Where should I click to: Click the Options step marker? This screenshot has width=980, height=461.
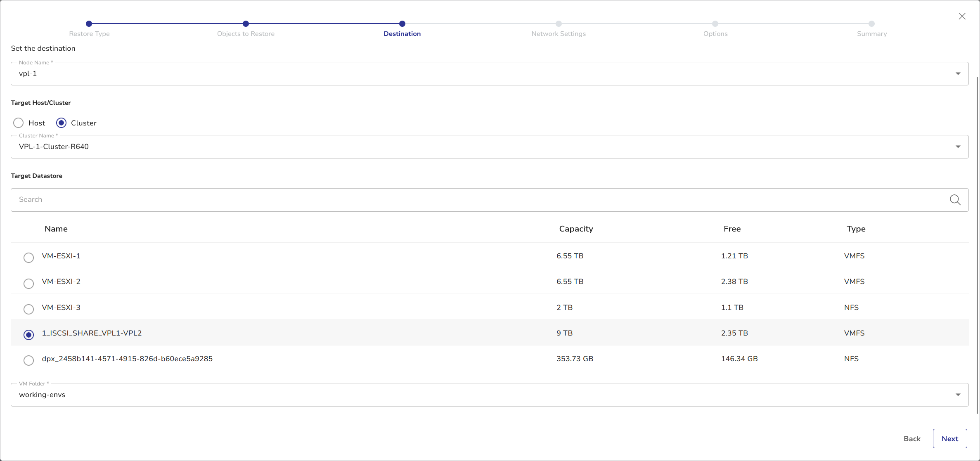(x=715, y=24)
